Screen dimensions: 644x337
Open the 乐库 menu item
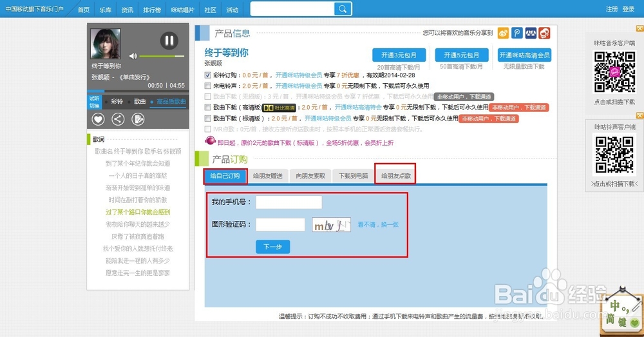(x=106, y=10)
